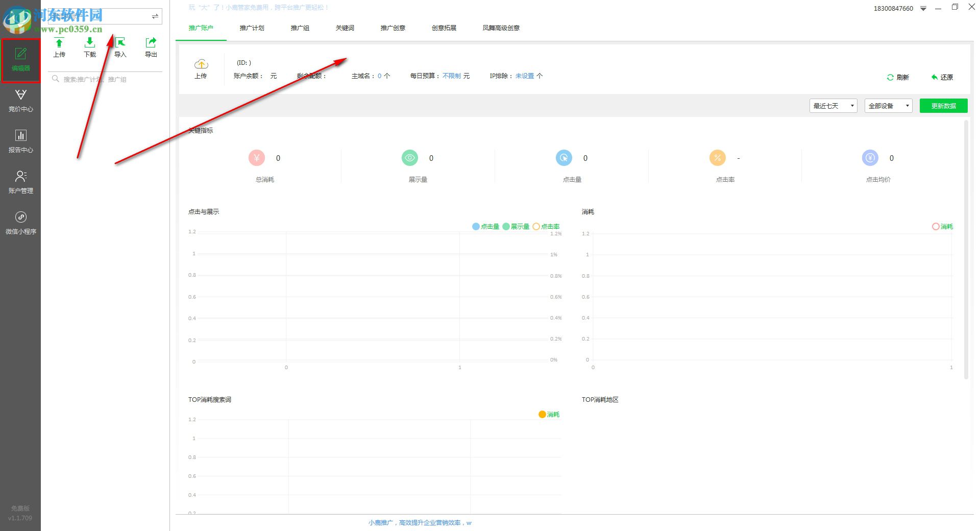
Task: Switch to the 推广计划 tab
Action: 252,28
